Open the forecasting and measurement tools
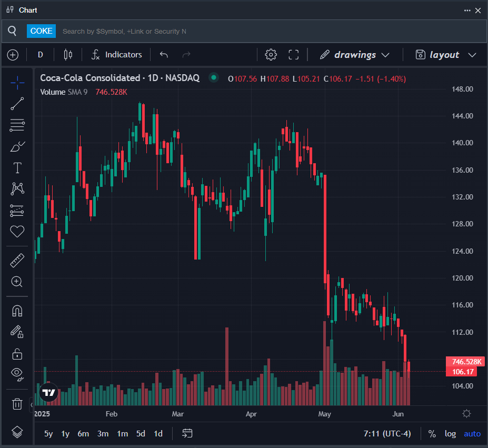The width and height of the screenshot is (488, 448). 17,211
